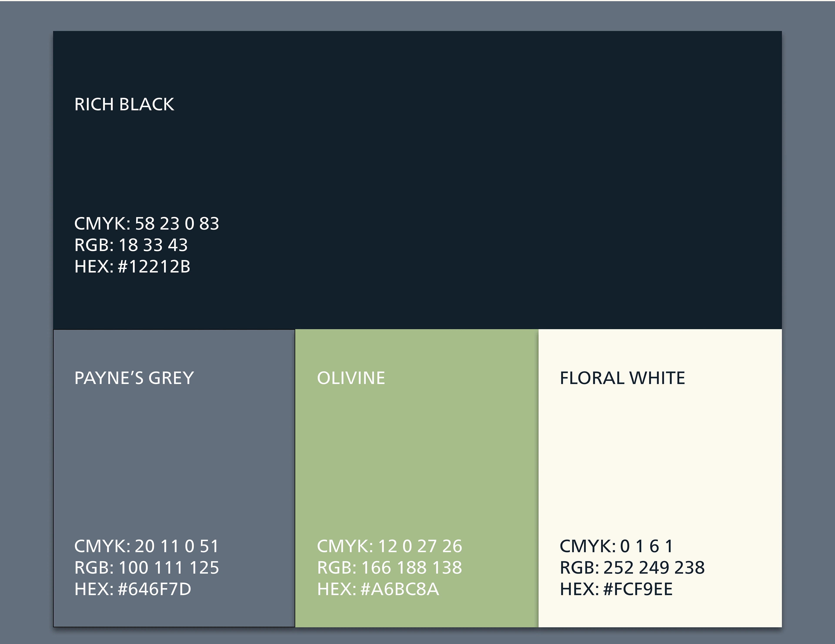835x644 pixels.
Task: Select the HEX: #12212B code
Action: [132, 266]
